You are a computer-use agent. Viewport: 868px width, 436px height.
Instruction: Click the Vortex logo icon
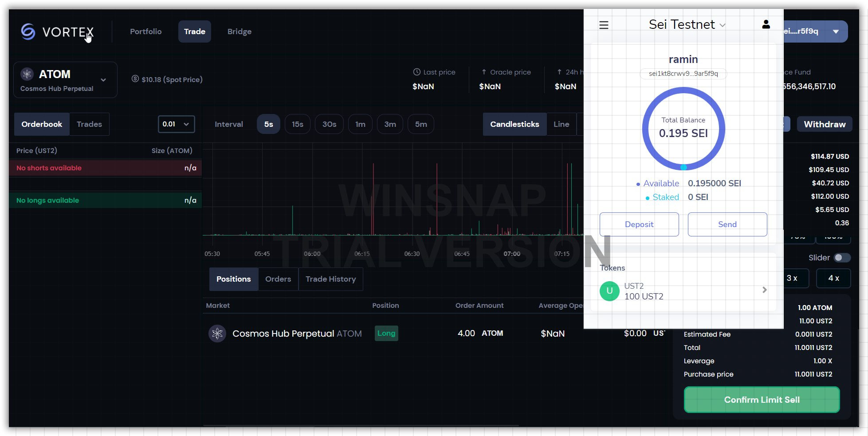click(x=28, y=31)
